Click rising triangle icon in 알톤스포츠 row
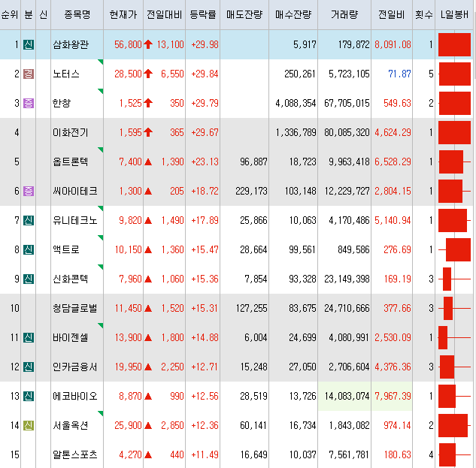 (148, 455)
